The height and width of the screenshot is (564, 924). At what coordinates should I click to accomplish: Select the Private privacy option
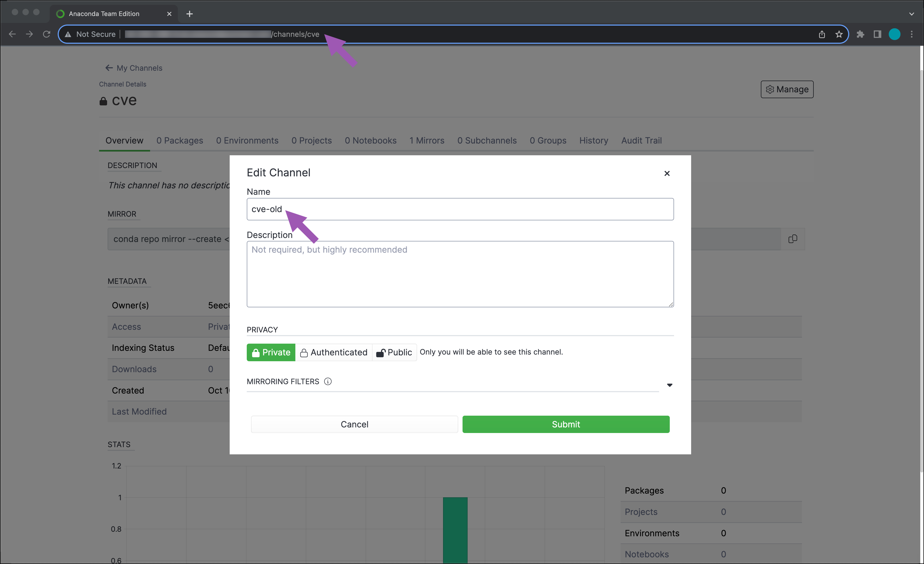(x=271, y=352)
